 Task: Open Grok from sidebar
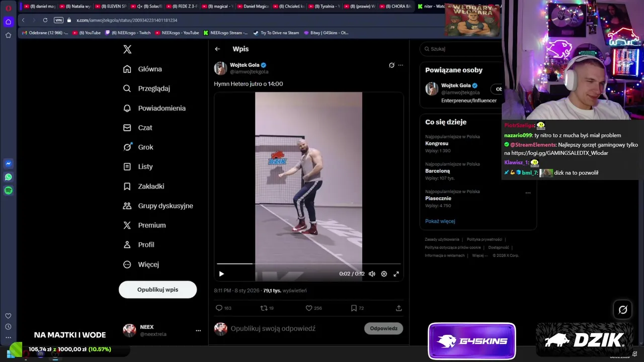(138, 147)
